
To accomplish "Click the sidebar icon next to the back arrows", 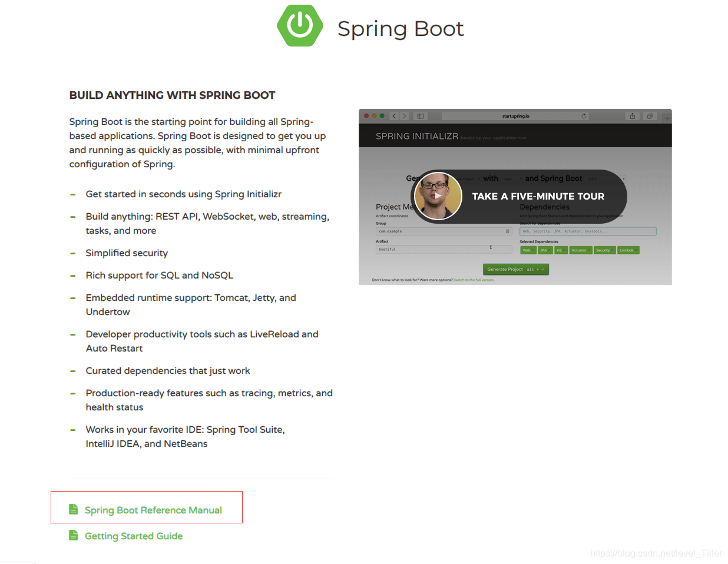I will tap(421, 116).
